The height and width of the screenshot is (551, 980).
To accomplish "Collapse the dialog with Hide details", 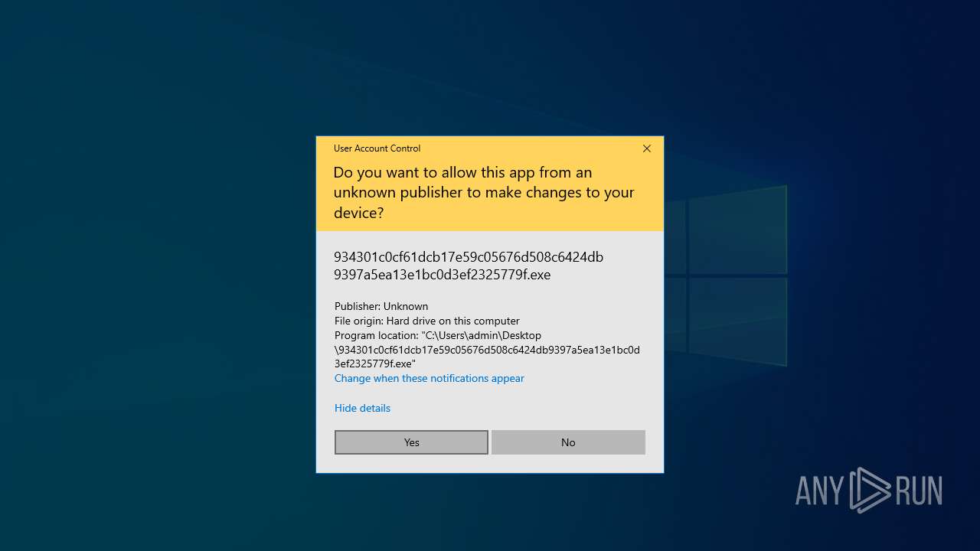I will coord(362,408).
